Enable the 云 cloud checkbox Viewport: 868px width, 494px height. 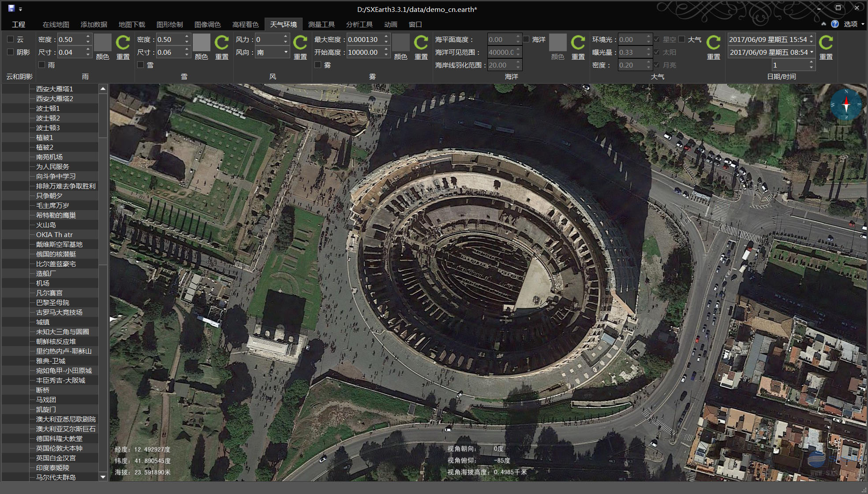coord(11,39)
